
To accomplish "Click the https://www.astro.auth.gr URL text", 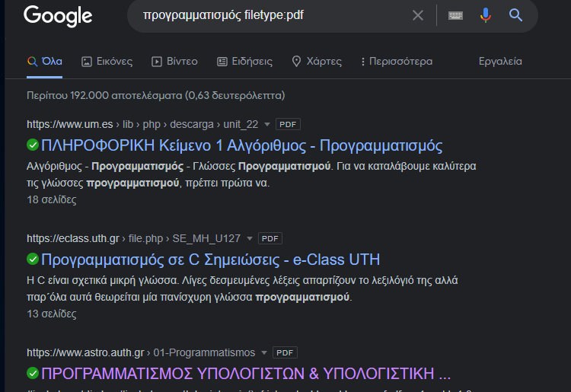I will (85, 352).
